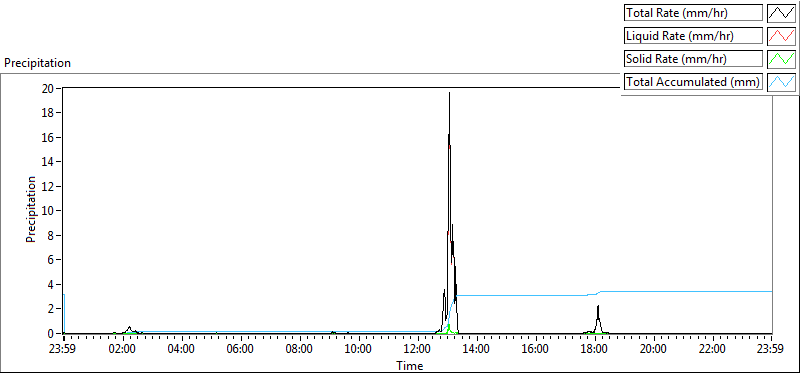Click the 4 y-axis tick label

51,284
